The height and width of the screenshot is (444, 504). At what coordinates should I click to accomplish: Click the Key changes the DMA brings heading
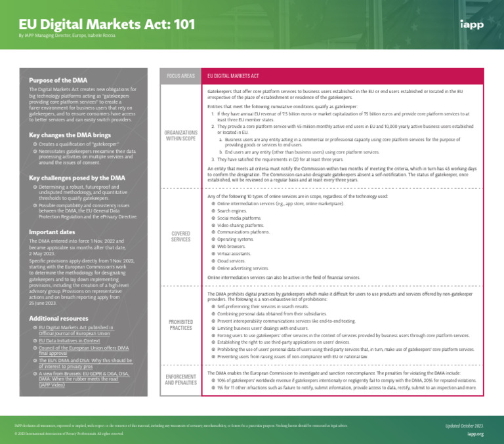click(70, 135)
